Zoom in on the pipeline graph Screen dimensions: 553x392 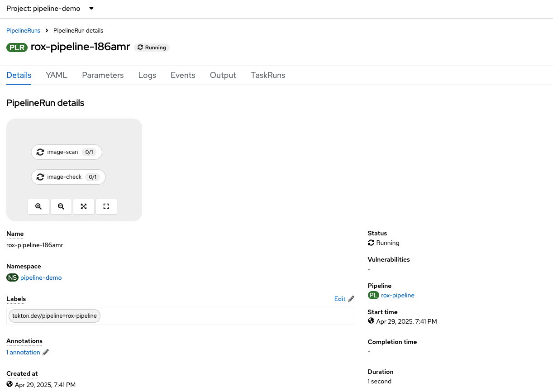[38, 206]
